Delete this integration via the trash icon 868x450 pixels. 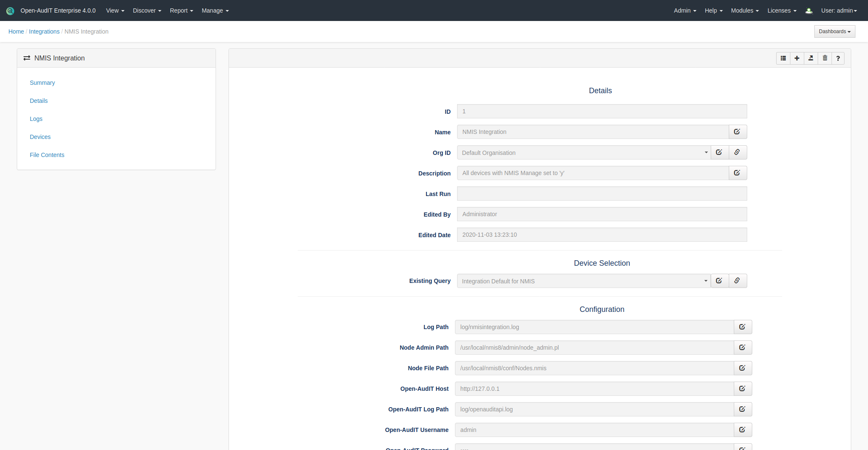(824, 58)
